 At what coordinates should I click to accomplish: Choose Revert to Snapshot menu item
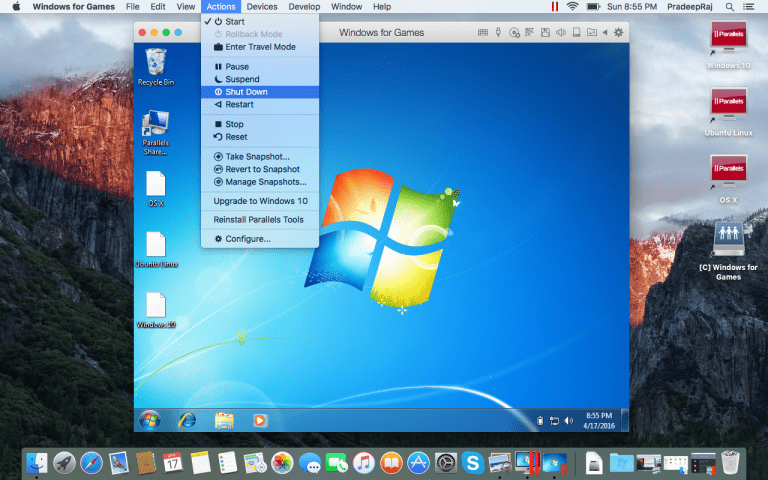[x=260, y=169]
